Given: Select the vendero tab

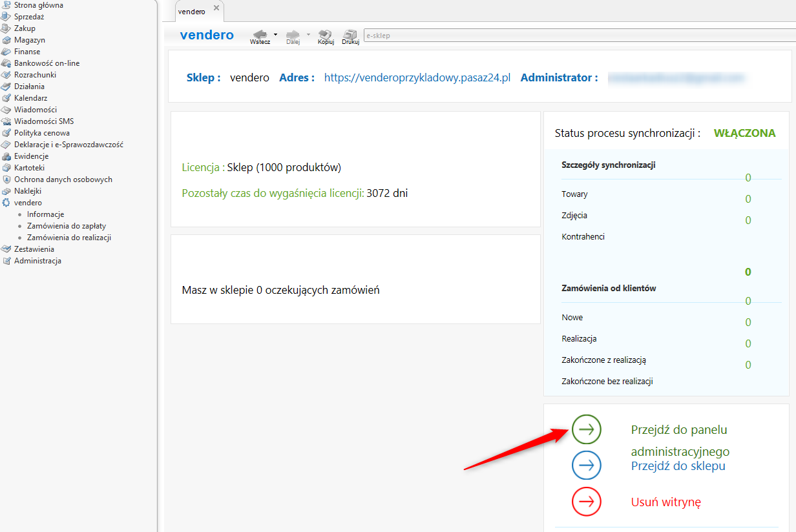Looking at the screenshot, I should (x=191, y=12).
